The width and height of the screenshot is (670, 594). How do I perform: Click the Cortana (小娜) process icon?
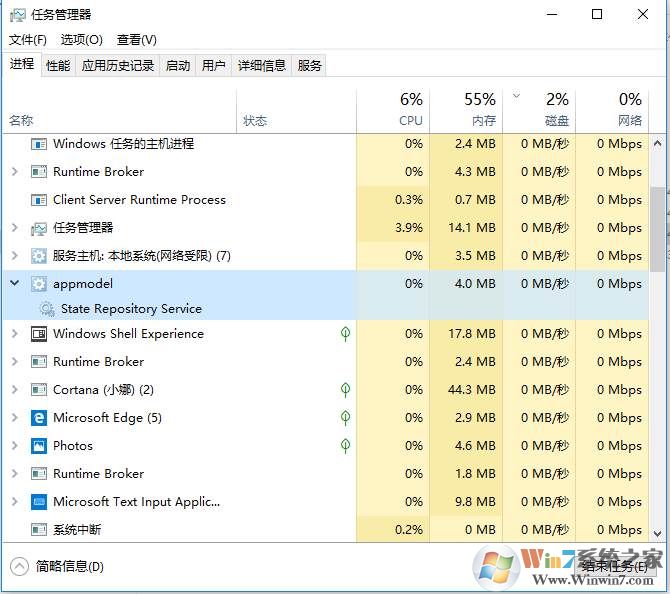point(39,390)
